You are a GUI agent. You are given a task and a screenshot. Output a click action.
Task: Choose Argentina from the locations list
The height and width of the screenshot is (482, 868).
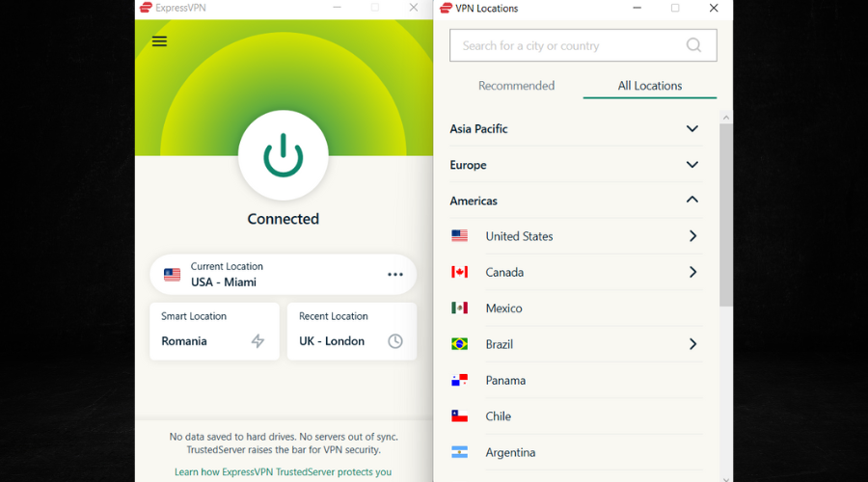tap(576, 453)
